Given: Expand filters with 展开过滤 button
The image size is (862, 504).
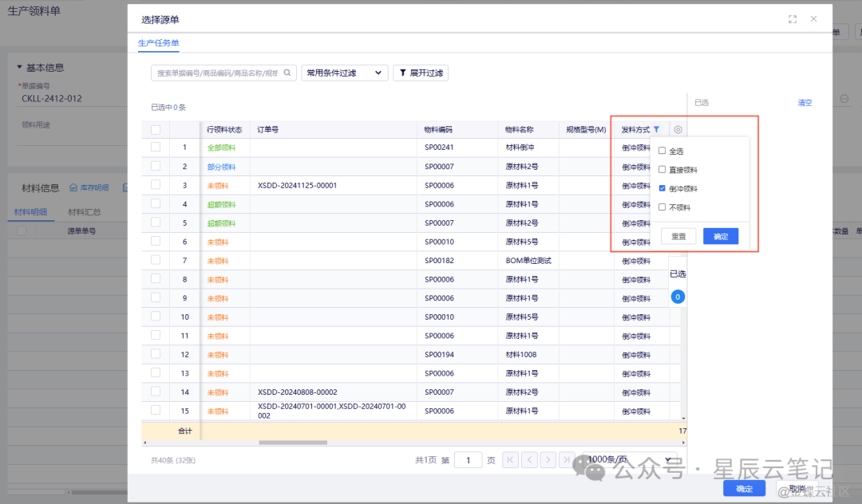Looking at the screenshot, I should [x=421, y=73].
